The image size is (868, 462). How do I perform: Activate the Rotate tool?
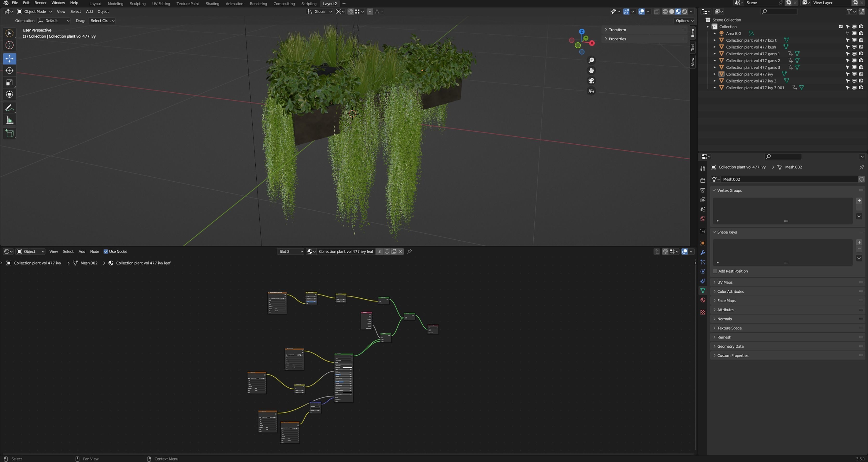[x=9, y=70]
